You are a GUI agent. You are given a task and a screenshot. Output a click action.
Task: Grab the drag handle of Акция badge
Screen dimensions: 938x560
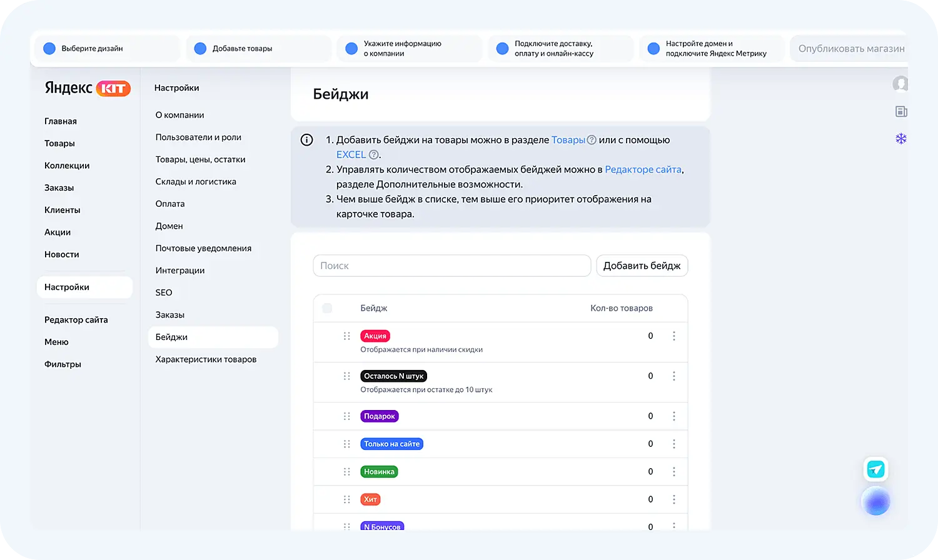pyautogui.click(x=346, y=336)
